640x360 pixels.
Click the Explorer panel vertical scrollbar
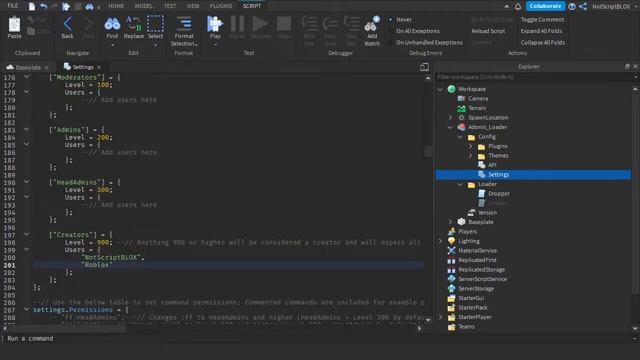point(635,192)
